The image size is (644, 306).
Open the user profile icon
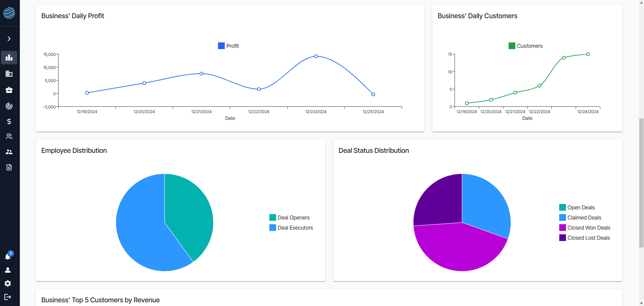tap(8, 270)
